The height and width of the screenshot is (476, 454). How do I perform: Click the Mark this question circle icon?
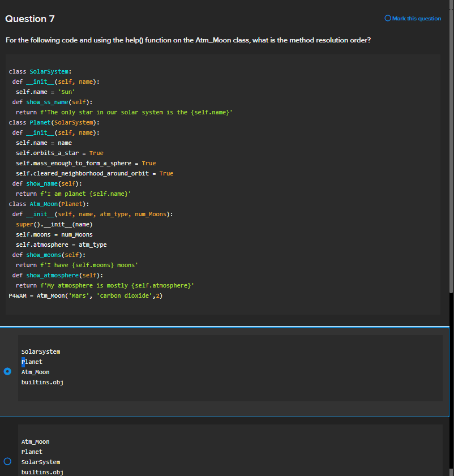coord(388,19)
